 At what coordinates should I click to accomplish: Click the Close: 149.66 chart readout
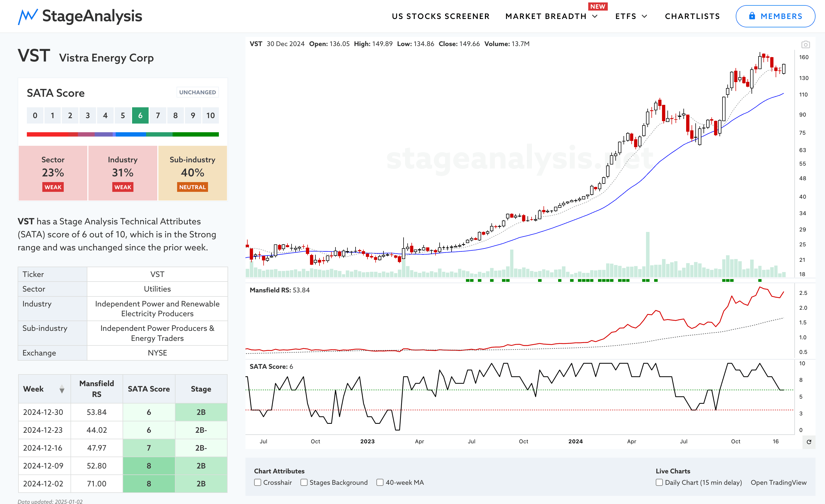[459, 44]
